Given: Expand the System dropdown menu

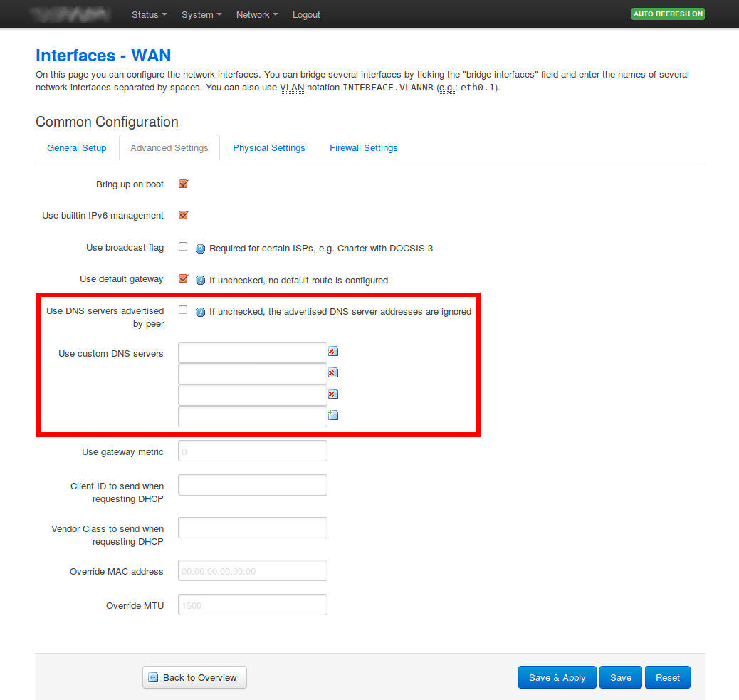Looking at the screenshot, I should coord(201,14).
